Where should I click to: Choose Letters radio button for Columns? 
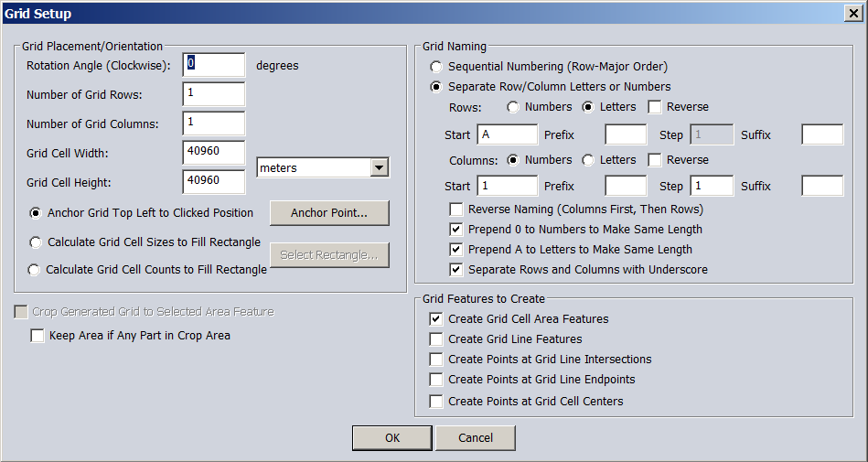588,160
